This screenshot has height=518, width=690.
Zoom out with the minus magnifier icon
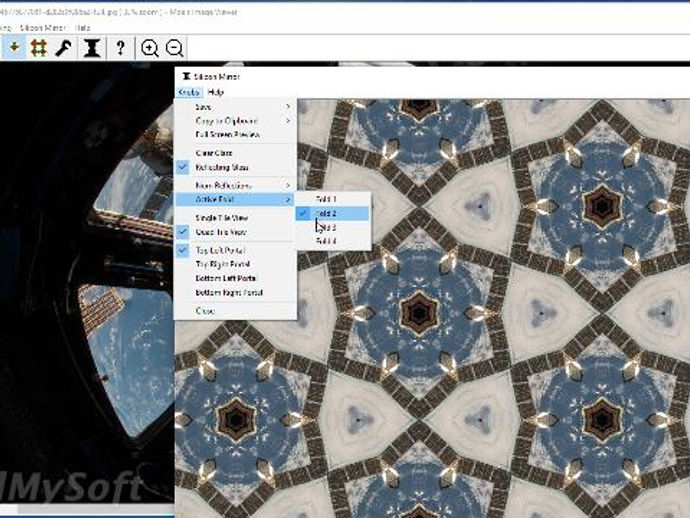174,48
